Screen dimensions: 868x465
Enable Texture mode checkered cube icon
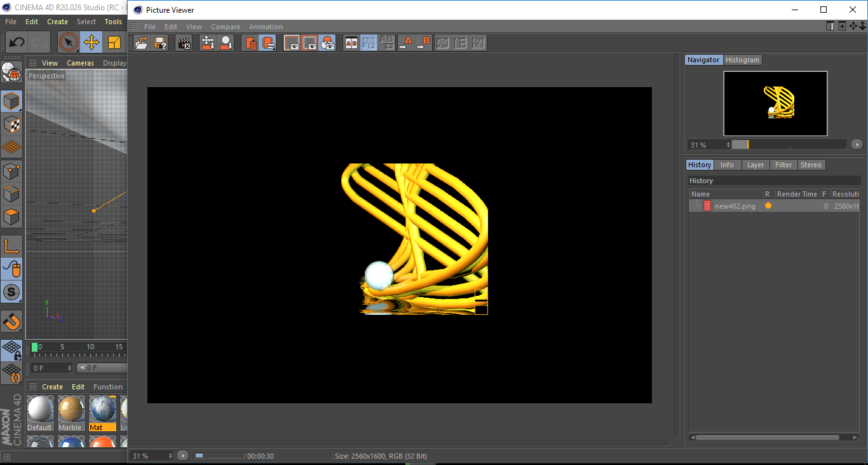[11, 124]
